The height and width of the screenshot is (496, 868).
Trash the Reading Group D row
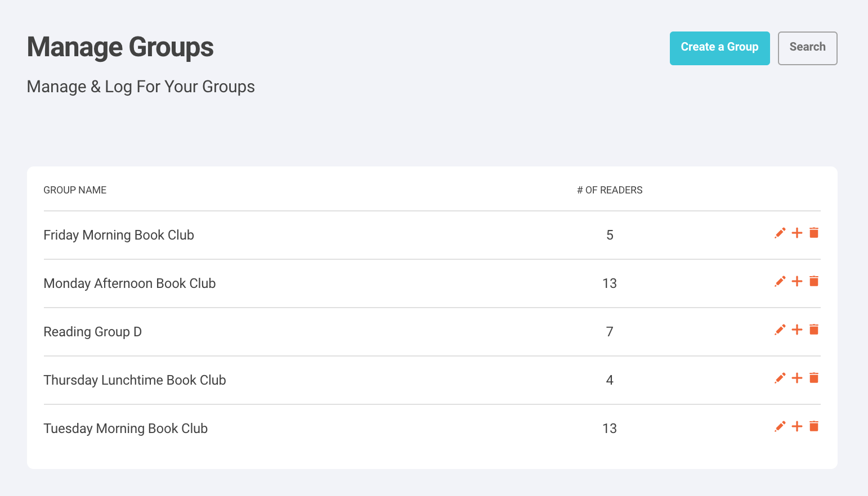pos(814,330)
